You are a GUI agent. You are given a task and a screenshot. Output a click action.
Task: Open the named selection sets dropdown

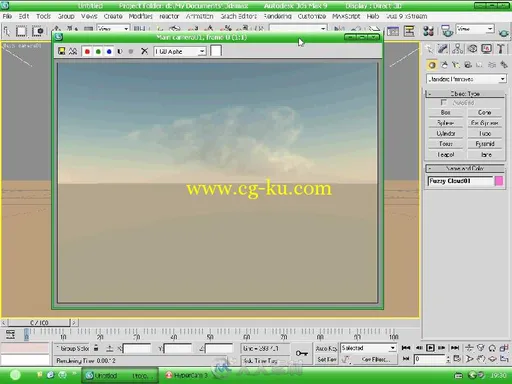(298, 29)
